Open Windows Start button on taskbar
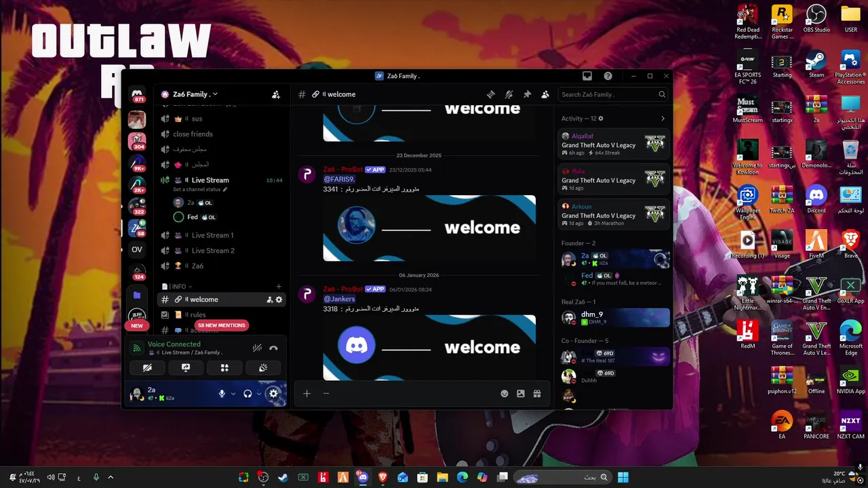Viewport: 868px width, 488px height. pyautogui.click(x=623, y=477)
